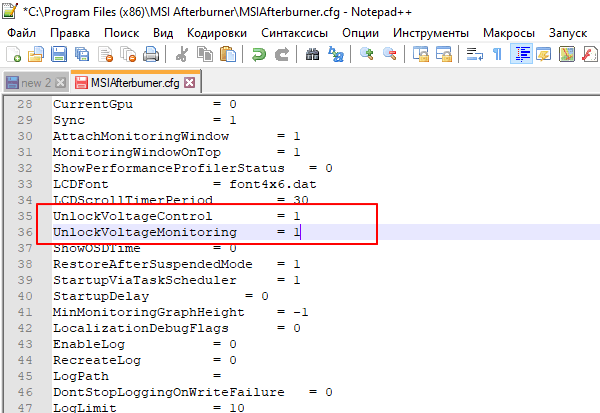Image resolution: width=600 pixels, height=413 pixels.
Task: Click the ShowPerformanceProfilerStatus line
Action: [192, 168]
